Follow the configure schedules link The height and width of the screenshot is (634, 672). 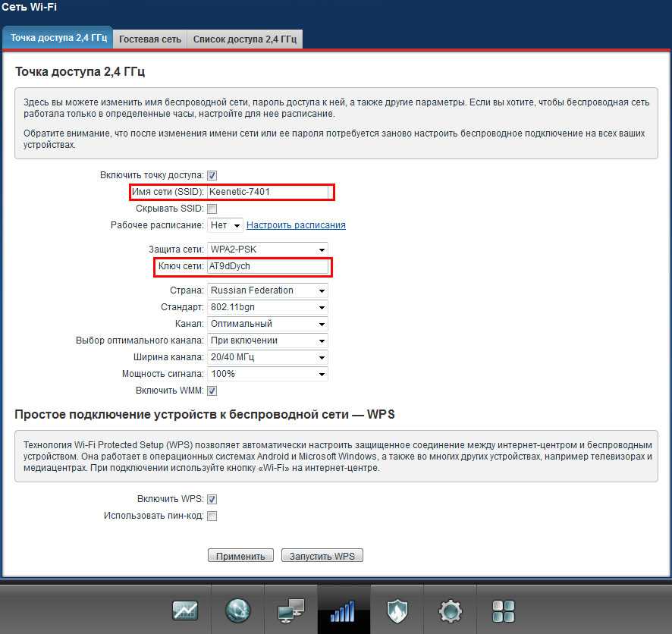coord(296,225)
